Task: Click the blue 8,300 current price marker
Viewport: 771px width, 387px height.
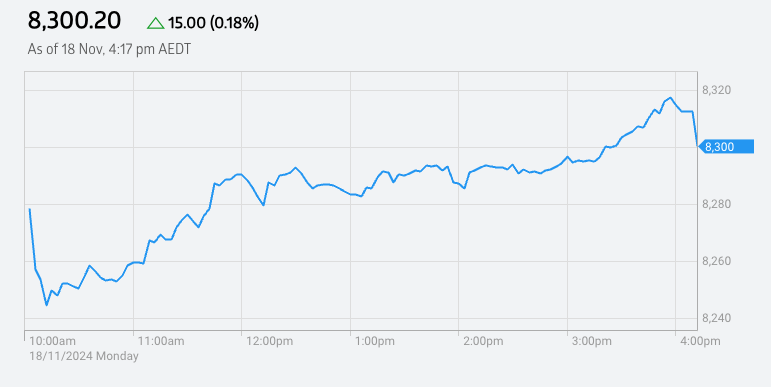Action: click(726, 147)
